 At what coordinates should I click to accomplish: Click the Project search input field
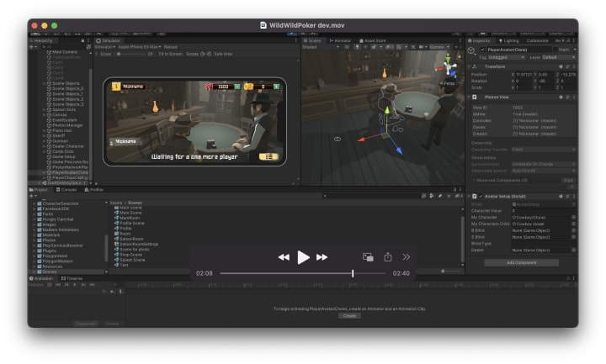click(x=372, y=196)
